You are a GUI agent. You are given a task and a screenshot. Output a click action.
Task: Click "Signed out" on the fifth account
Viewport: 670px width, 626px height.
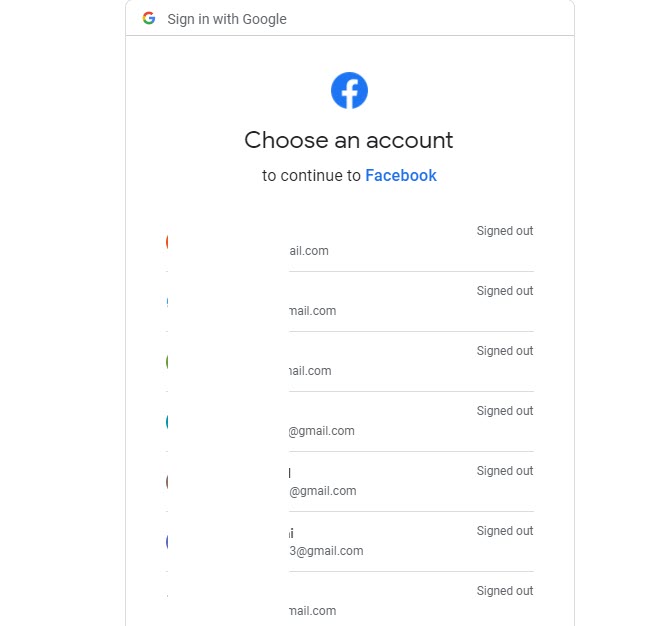click(x=504, y=471)
